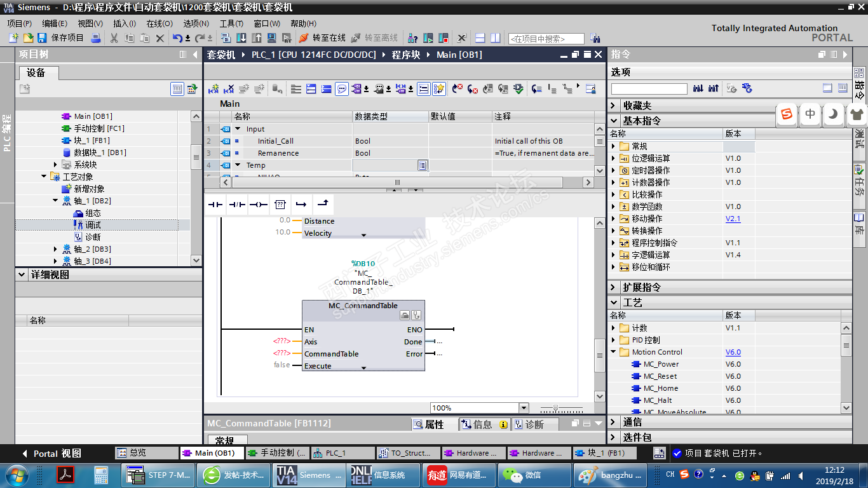The height and width of the screenshot is (488, 868).
Task: Click the delete network icon in editor toolbar
Action: (x=229, y=89)
